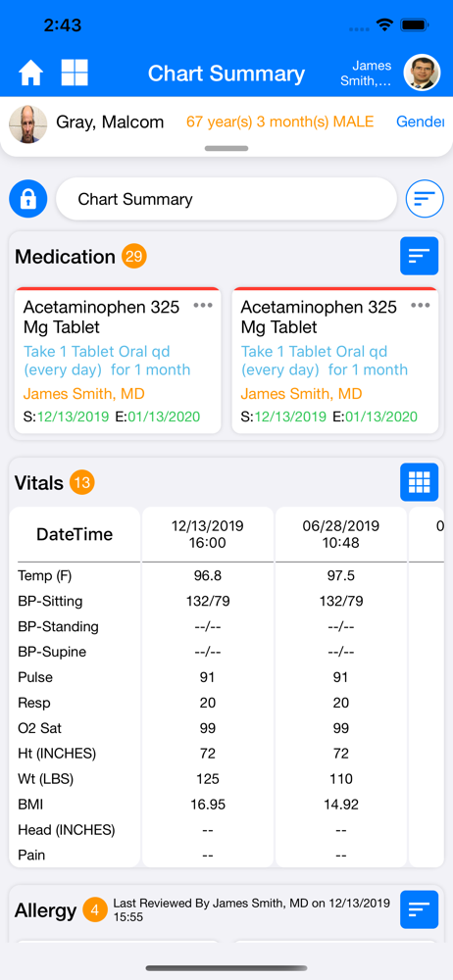Viewport: 453px width, 980px height.
Task: Open the grid dashboard icon beside Home
Action: (x=75, y=73)
